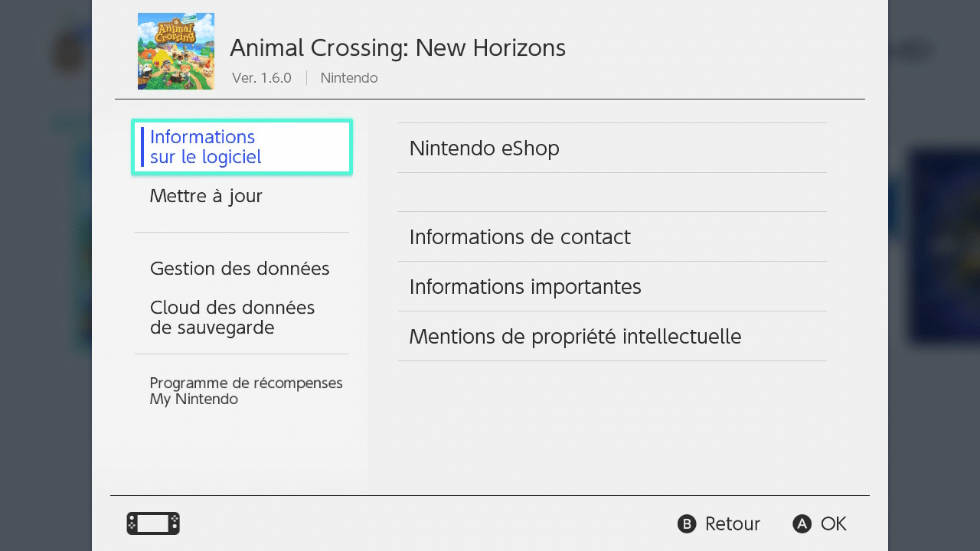980x551 pixels.
Task: Click the empty row below Nintendo eShop
Action: click(x=612, y=192)
